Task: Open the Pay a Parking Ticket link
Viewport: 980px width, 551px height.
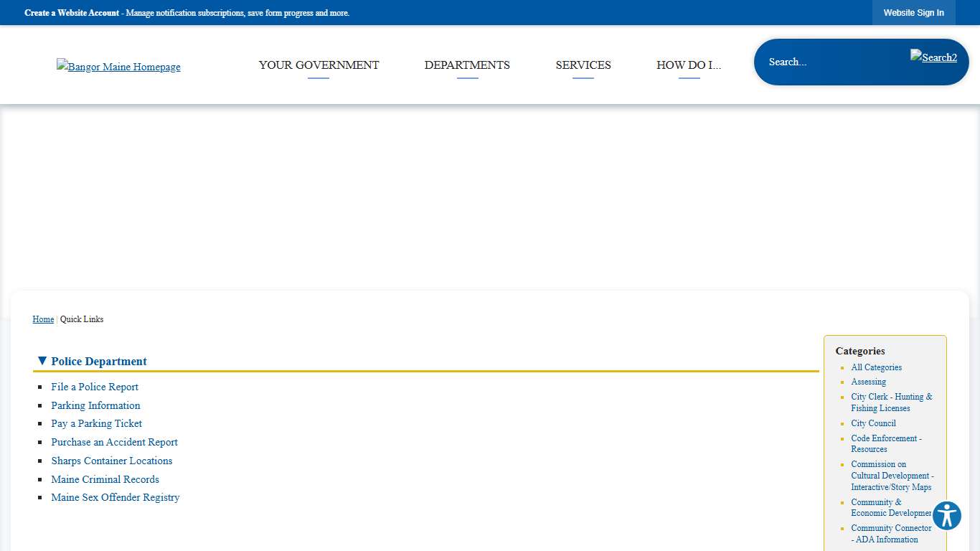Action: click(96, 423)
